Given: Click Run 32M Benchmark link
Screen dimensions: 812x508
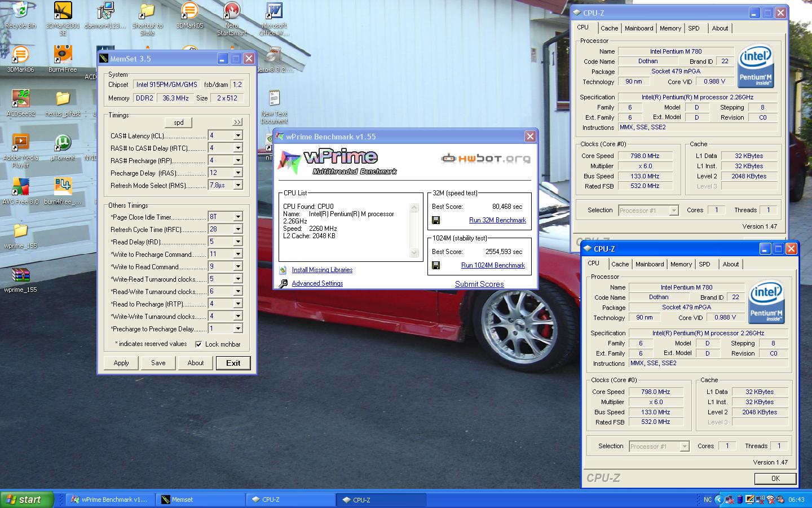Looking at the screenshot, I should coord(497,220).
